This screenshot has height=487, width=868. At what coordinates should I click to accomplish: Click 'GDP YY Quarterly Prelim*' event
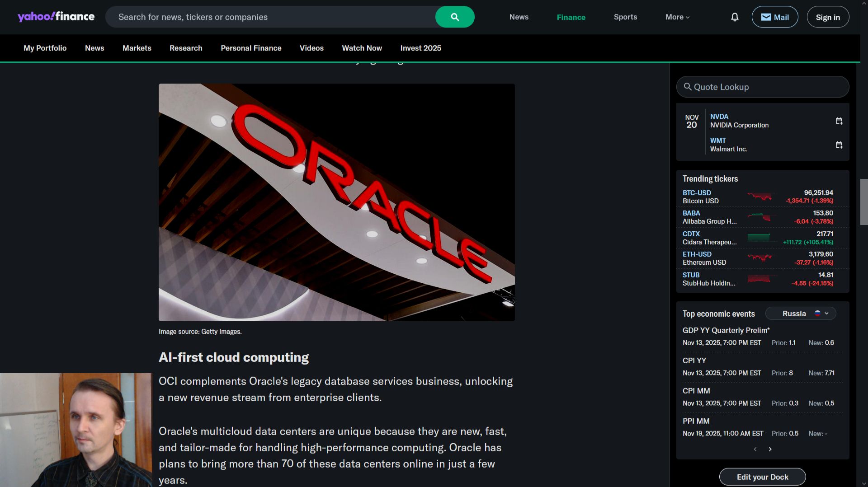[726, 330]
